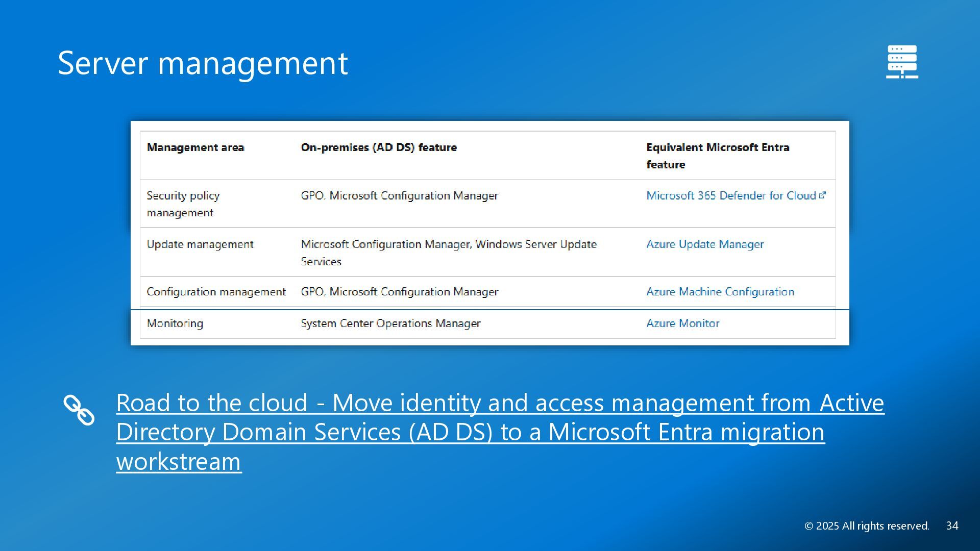Viewport: 980px width, 551px height.
Task: Click the Equivalent Microsoft Entra feature header
Action: click(x=718, y=156)
